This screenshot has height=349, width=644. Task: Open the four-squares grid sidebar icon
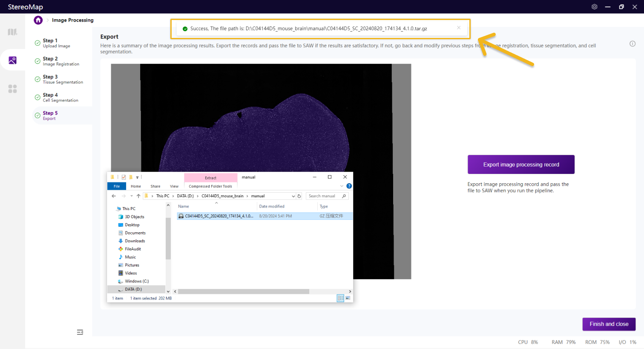12,89
